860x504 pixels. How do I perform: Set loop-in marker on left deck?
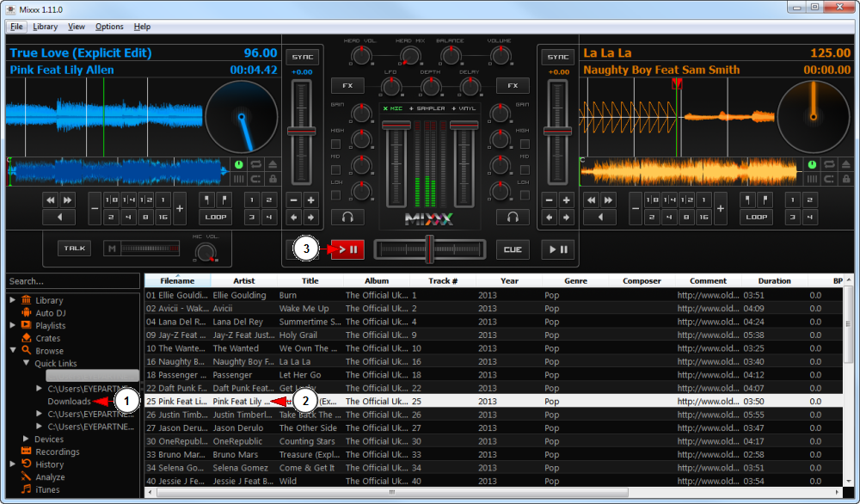point(206,200)
